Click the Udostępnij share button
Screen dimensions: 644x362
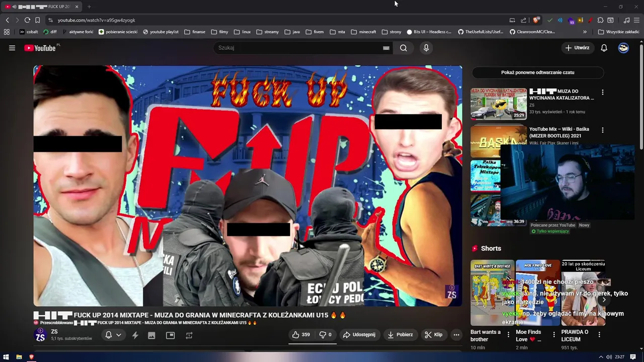[359, 335]
